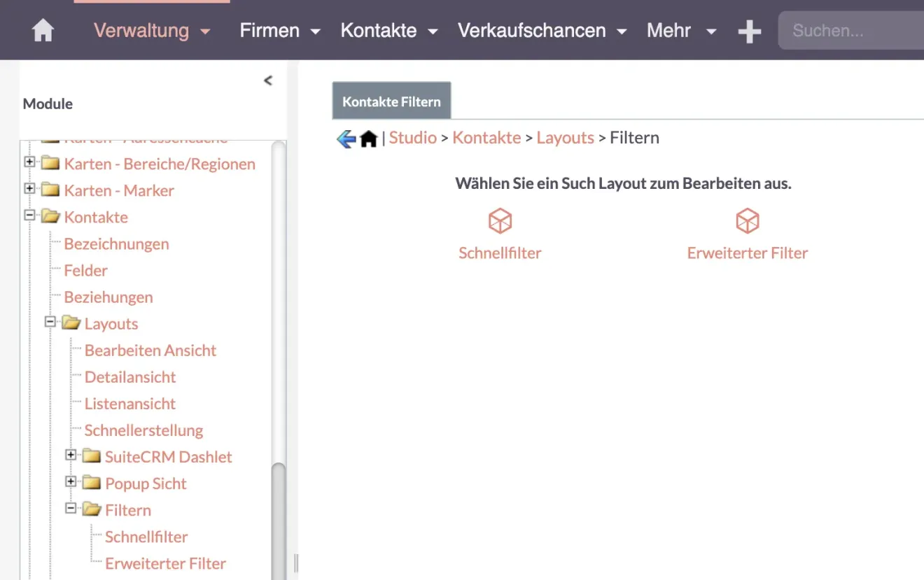Expand the Popup Sicht tree node
The image size is (924, 580).
pyautogui.click(x=70, y=482)
